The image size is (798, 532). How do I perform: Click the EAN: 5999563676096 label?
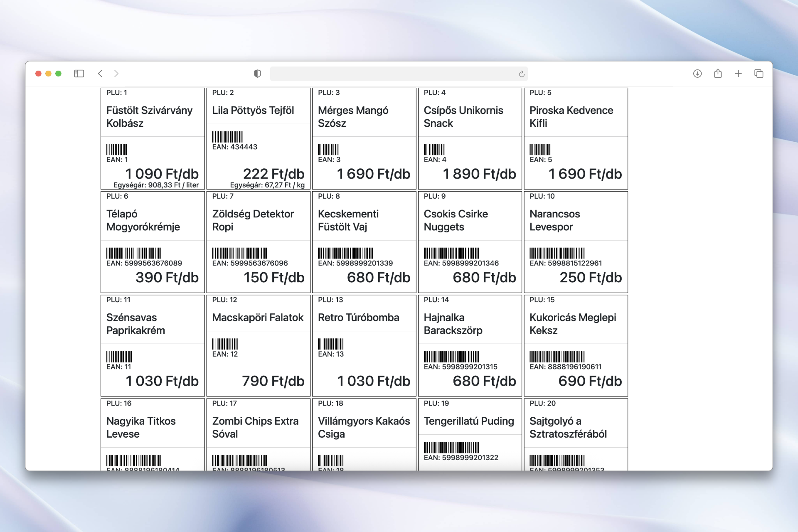click(250, 263)
